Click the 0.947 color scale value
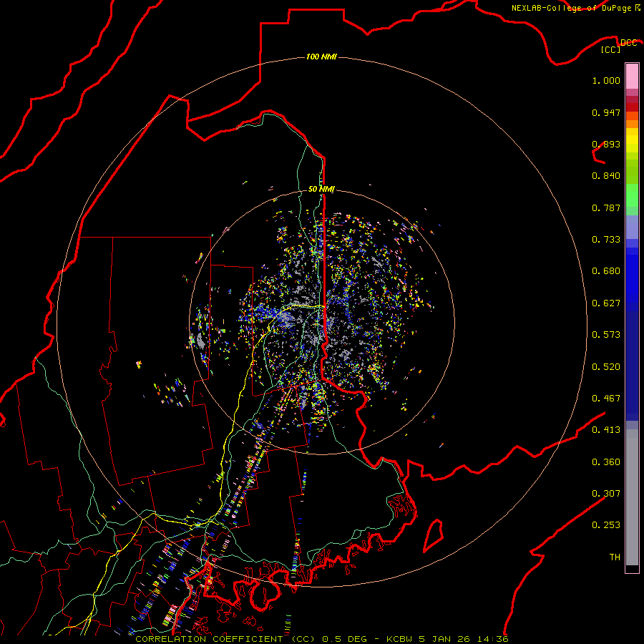The image size is (644, 644). (606, 112)
